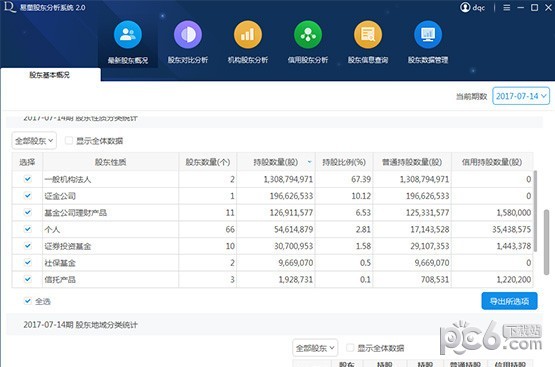Sort by 持股比例(%) column header
The width and height of the screenshot is (555, 367).
click(344, 162)
